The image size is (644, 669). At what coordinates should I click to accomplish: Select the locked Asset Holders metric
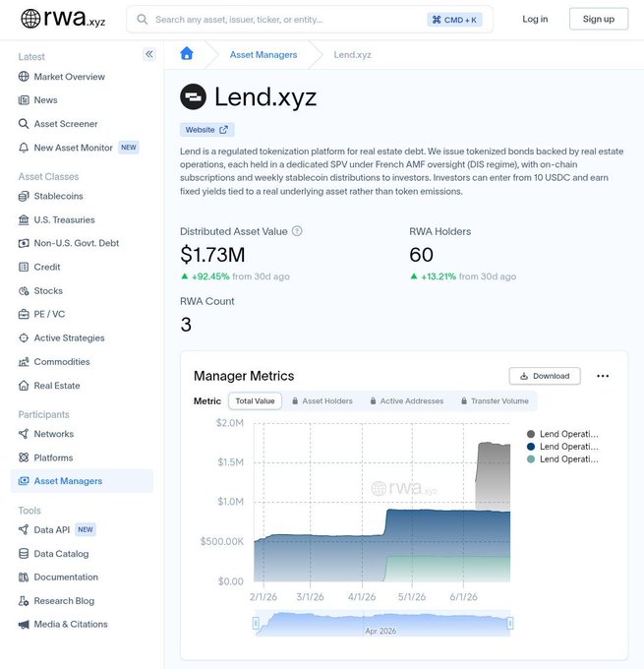coord(322,401)
